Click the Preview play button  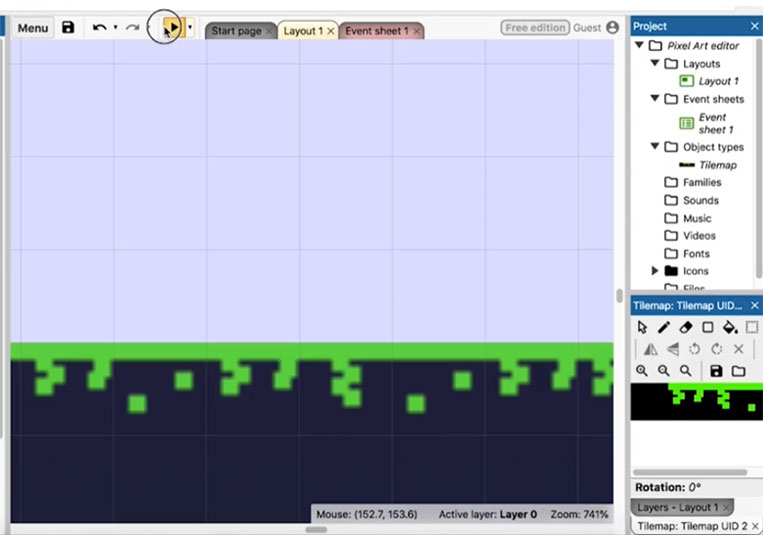[x=174, y=27]
